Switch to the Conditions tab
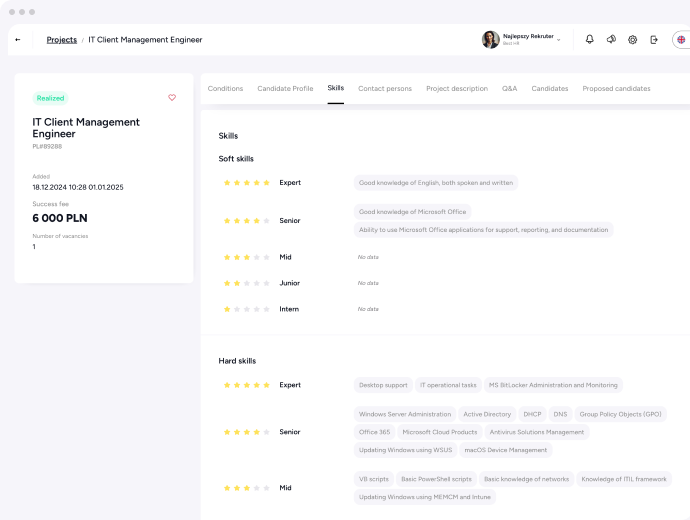The image size is (690, 520). pyautogui.click(x=225, y=89)
